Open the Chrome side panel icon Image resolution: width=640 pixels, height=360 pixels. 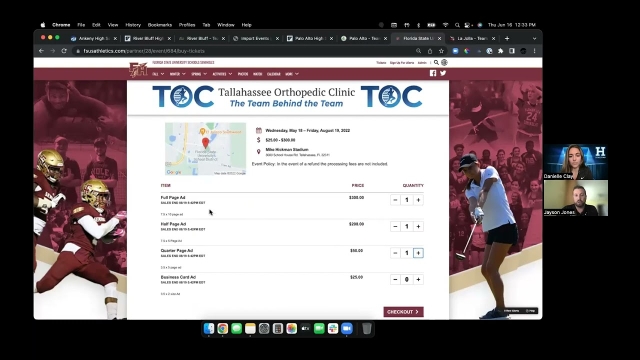click(512, 51)
